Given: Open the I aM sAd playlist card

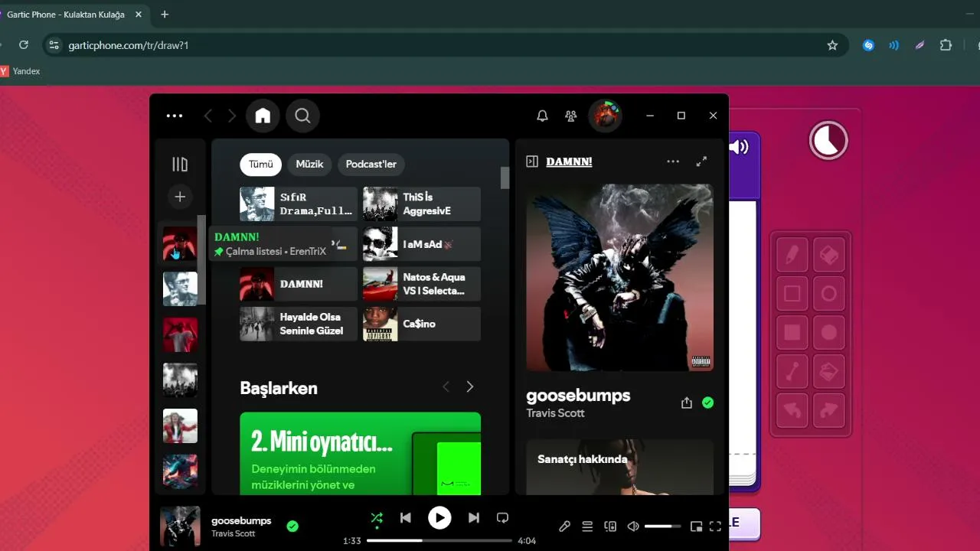Looking at the screenshot, I should pos(422,244).
